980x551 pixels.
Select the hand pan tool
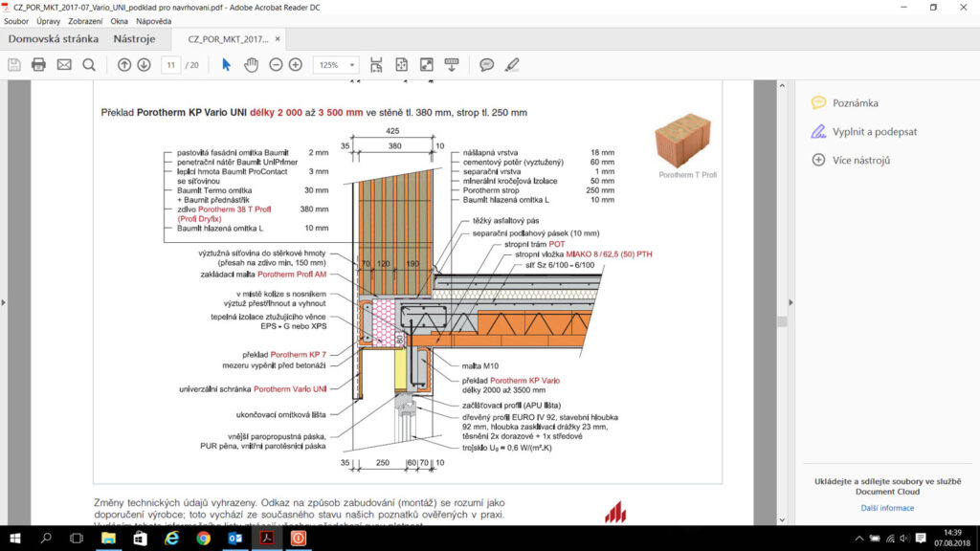(x=252, y=65)
